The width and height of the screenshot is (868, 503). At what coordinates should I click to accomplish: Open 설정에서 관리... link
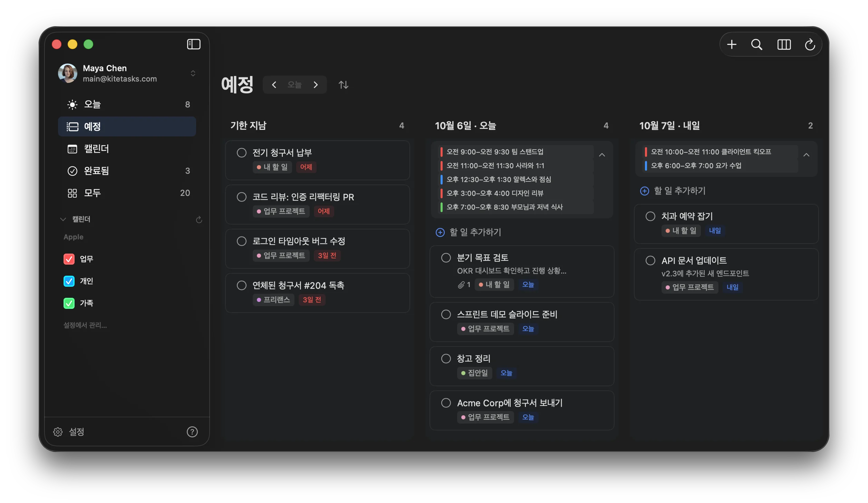85,325
